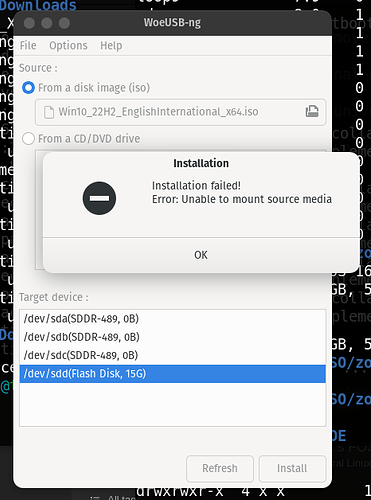
Task: Click the third window control button in the title bar
Action: 64,23
